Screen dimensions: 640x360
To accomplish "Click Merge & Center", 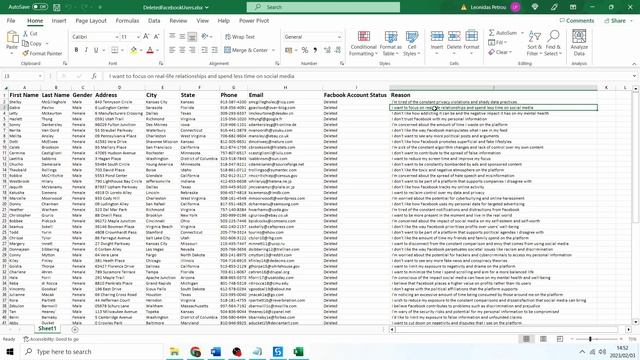I will [x=246, y=50].
